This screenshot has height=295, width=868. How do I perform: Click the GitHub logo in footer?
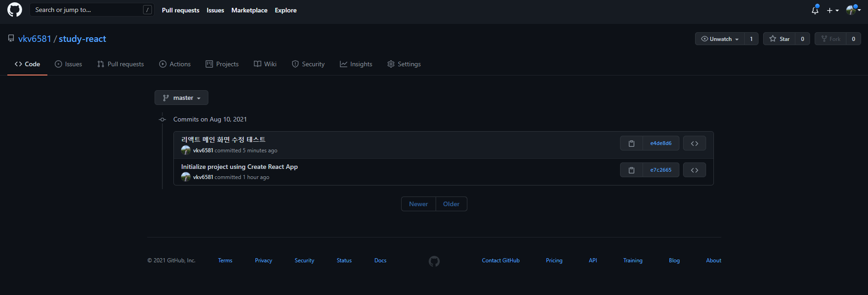[x=434, y=261]
